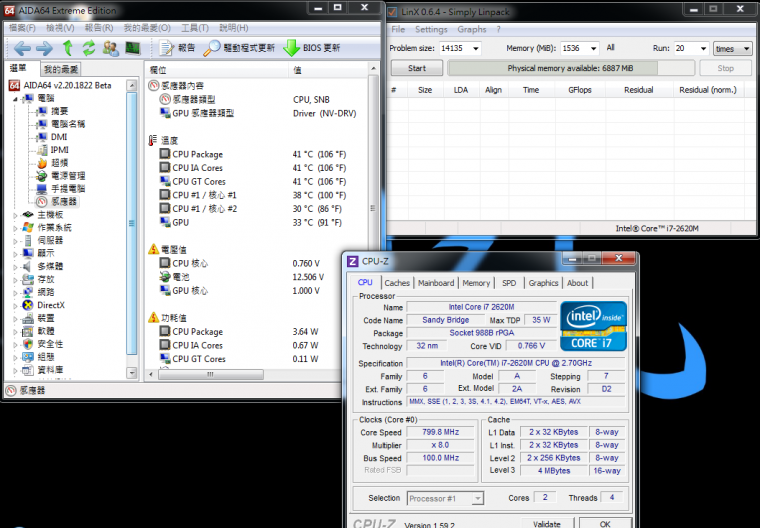
Task: Open the Problem size dropdown in LinX
Action: [x=475, y=48]
